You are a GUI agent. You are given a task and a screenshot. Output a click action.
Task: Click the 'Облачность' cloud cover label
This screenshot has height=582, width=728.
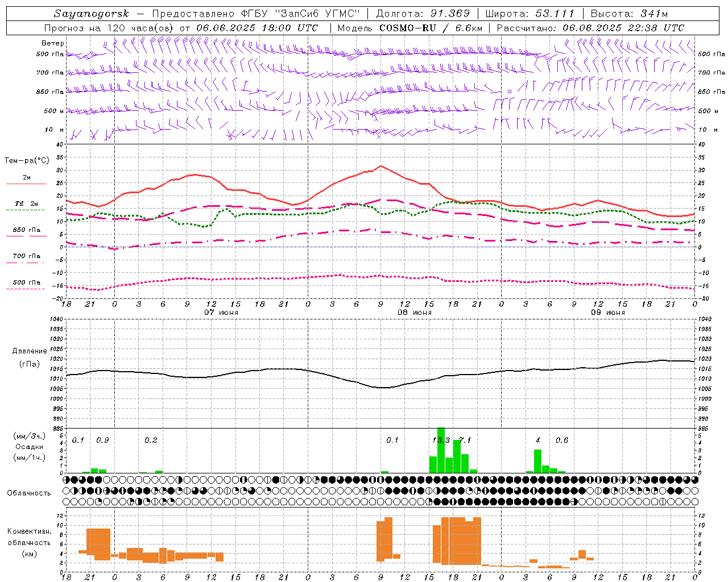coord(29,493)
